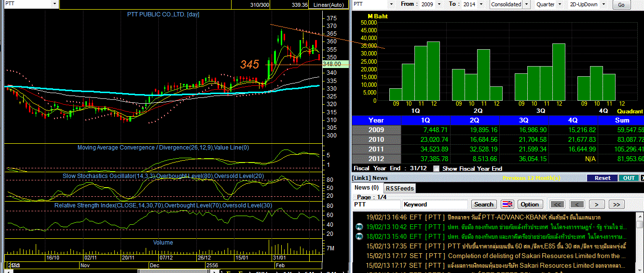Viewport: 644px width, 273px height.
Task: Go to first news page (<<)
Action: point(557,205)
